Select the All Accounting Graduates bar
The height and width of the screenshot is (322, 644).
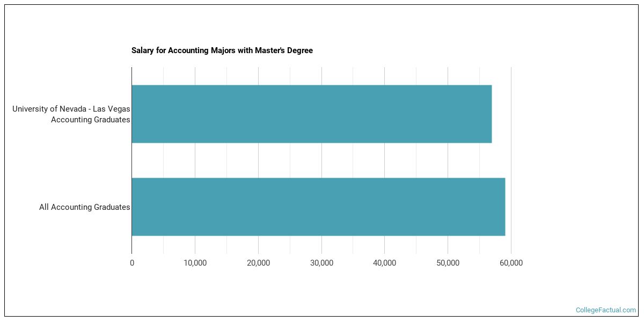click(317, 207)
